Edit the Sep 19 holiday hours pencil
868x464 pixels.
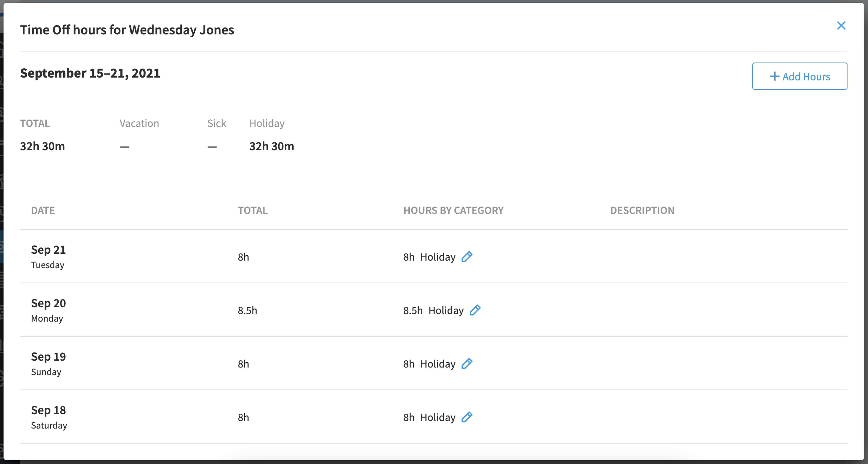(467, 364)
